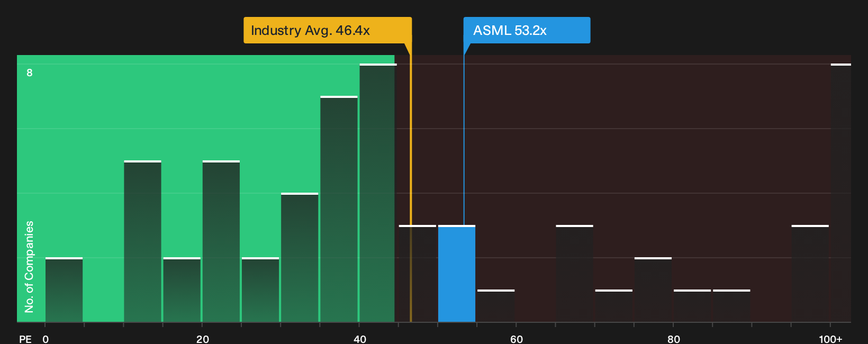868x344 pixels.
Task: Click the x-axis tick label 20
Action: (x=203, y=339)
